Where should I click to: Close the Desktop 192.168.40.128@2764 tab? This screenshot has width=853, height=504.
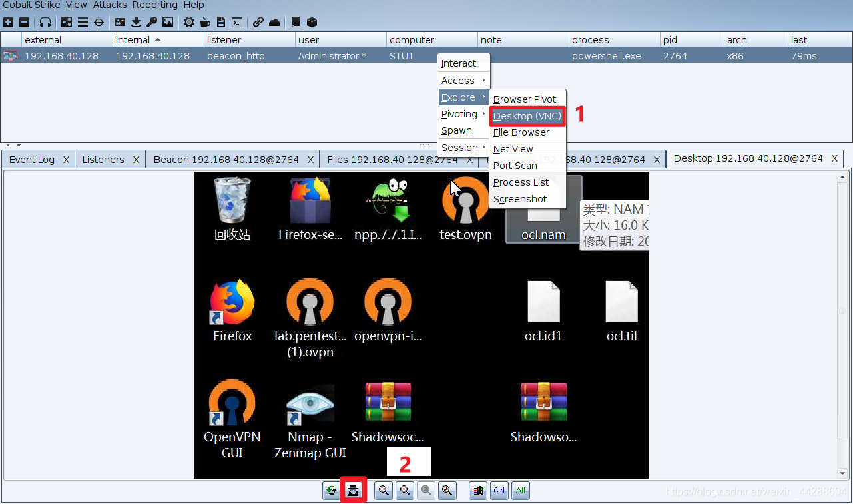coord(834,158)
